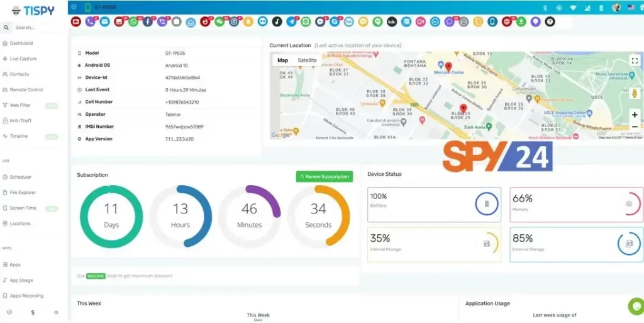The height and width of the screenshot is (323, 644).
Task: Click the TISPY logo
Action: tap(33, 11)
